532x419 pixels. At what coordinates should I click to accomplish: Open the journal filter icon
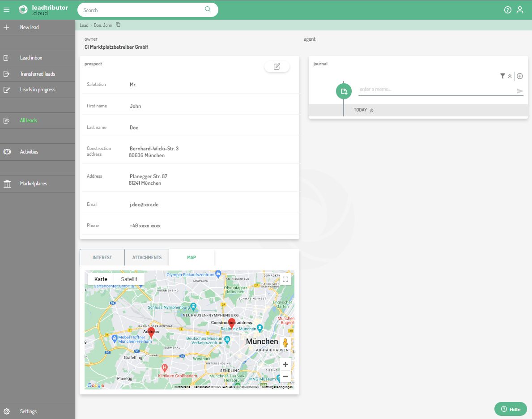[x=502, y=76]
